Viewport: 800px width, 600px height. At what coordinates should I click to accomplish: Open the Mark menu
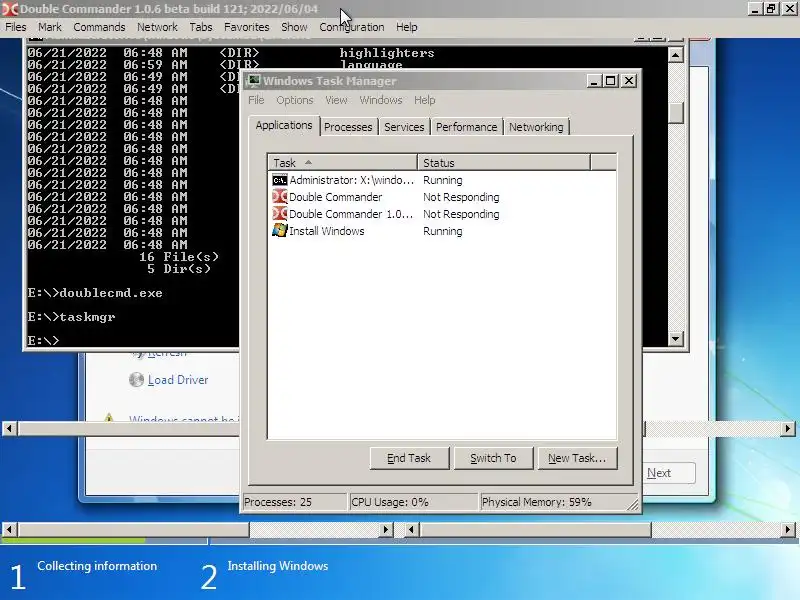pyautogui.click(x=49, y=27)
